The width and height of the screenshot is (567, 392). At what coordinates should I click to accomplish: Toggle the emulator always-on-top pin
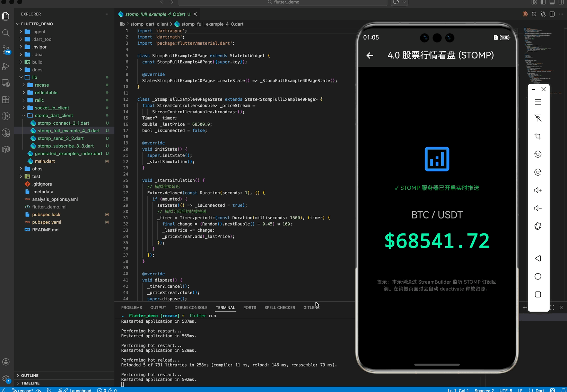pyautogui.click(x=538, y=118)
